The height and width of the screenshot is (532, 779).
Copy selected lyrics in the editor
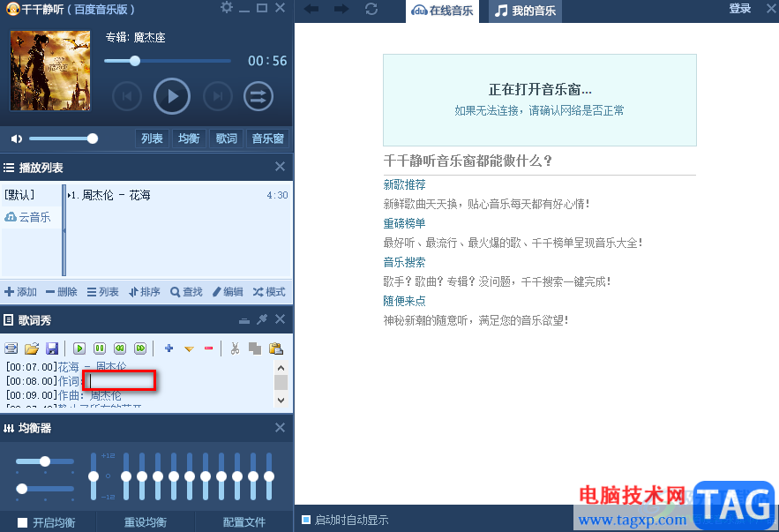[255, 348]
